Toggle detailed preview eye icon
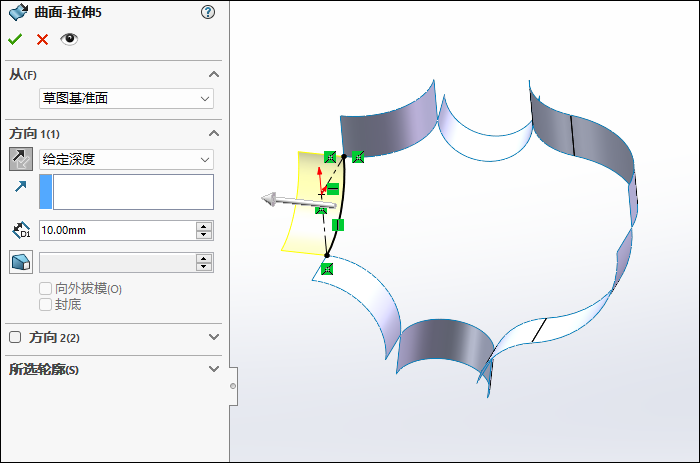Viewport: 700px width, 463px height. (x=69, y=39)
